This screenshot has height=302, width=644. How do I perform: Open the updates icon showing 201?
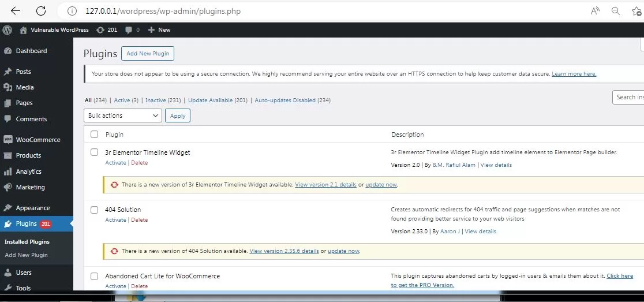tap(107, 29)
